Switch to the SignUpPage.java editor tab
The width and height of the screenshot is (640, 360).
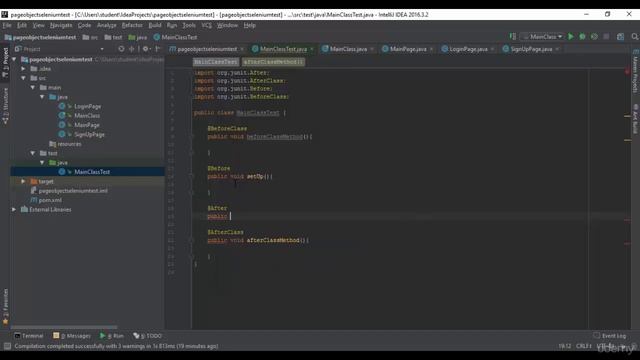[x=531, y=49]
